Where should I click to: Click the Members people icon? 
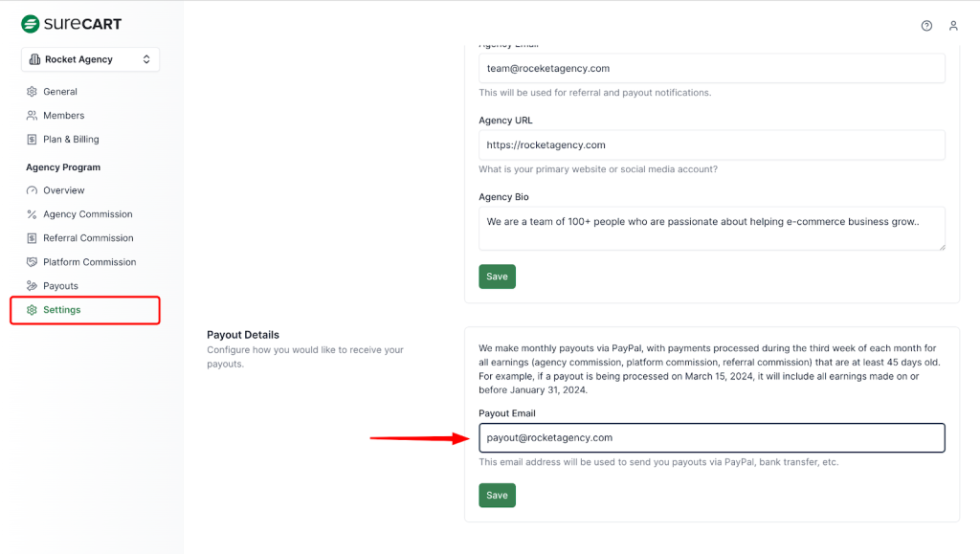tap(32, 116)
